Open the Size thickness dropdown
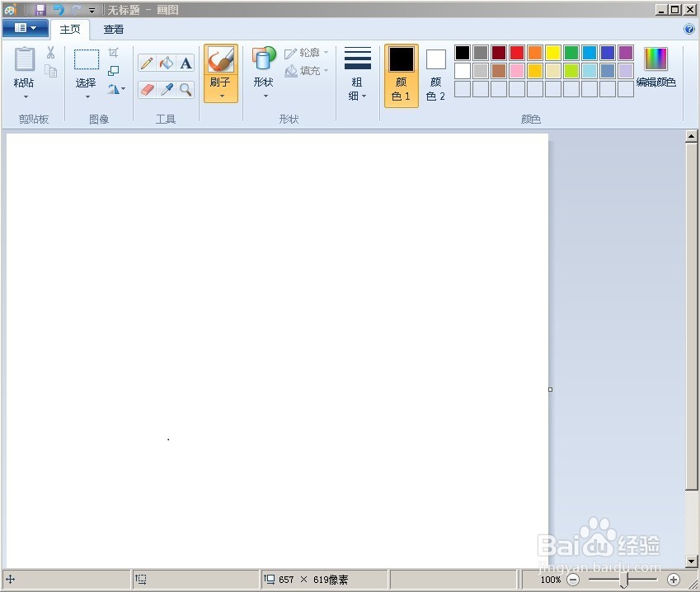The image size is (700, 592). (358, 74)
